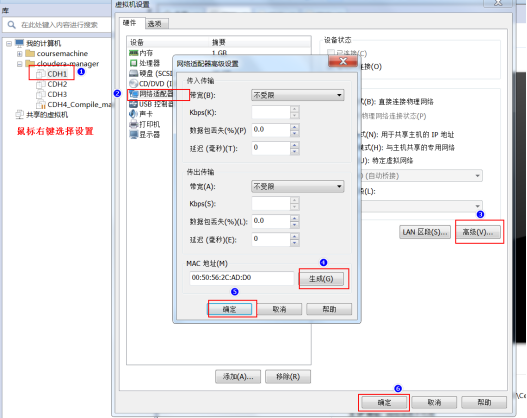Click outgoing Kbps(S) input field
Image resolution: width=527 pixels, height=418 pixels.
(x=271, y=204)
